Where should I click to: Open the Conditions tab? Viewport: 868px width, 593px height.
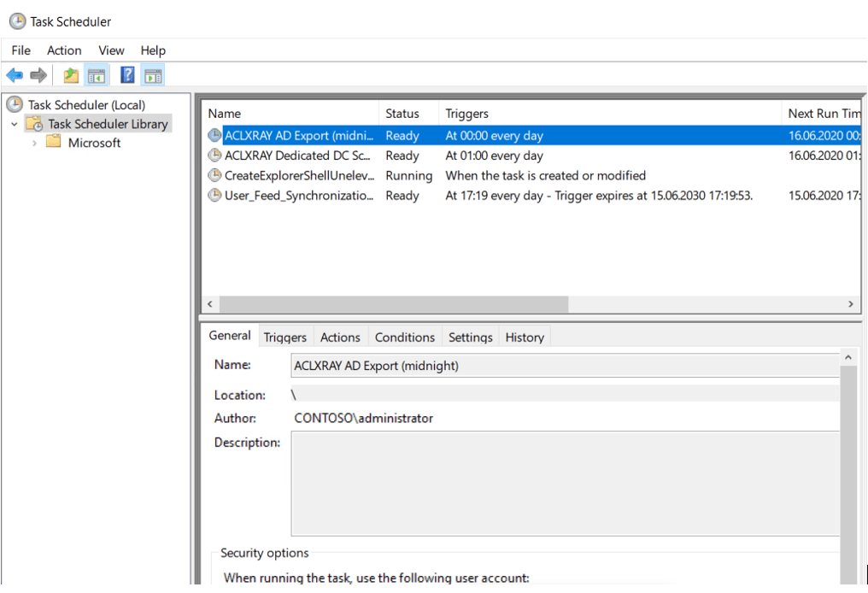click(x=405, y=337)
